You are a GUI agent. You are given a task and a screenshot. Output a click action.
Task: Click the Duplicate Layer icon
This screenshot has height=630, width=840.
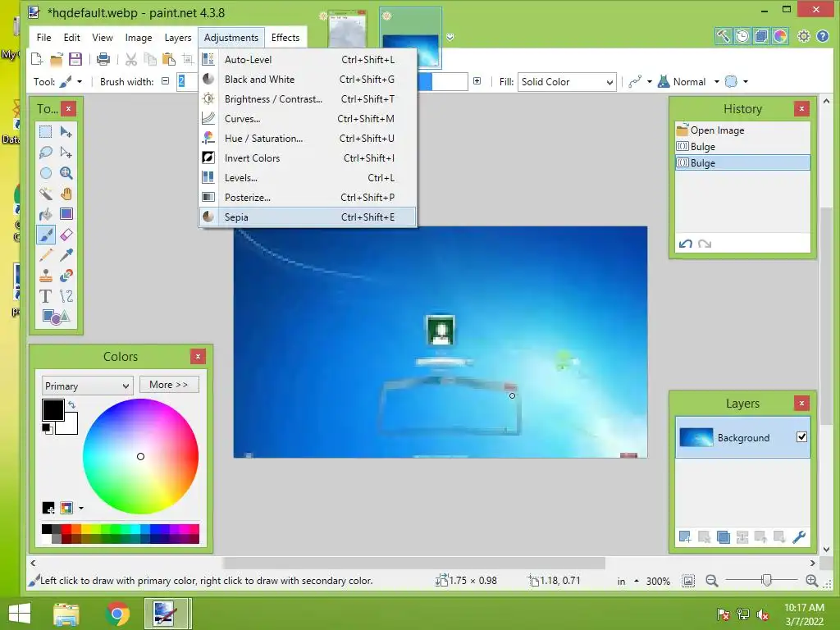tap(723, 536)
